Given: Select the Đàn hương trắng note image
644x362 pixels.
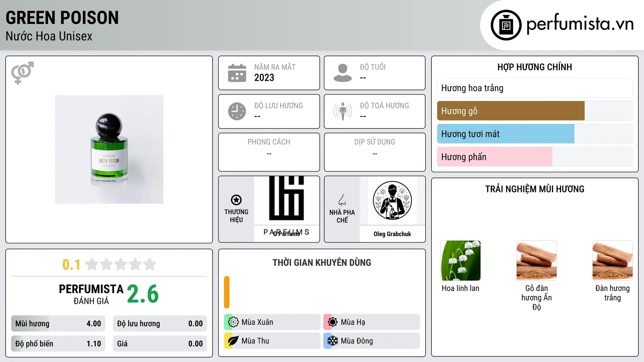Looking at the screenshot, I should tap(613, 261).
